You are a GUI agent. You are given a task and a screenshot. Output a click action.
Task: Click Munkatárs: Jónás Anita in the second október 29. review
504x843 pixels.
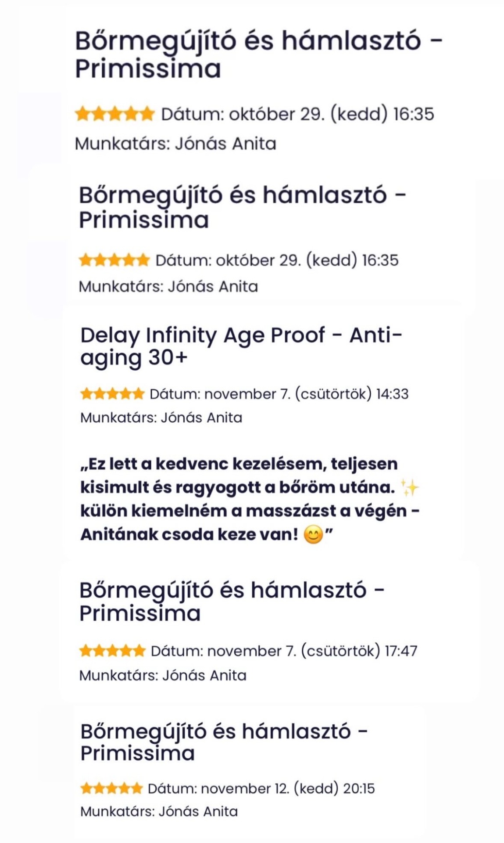point(168,287)
